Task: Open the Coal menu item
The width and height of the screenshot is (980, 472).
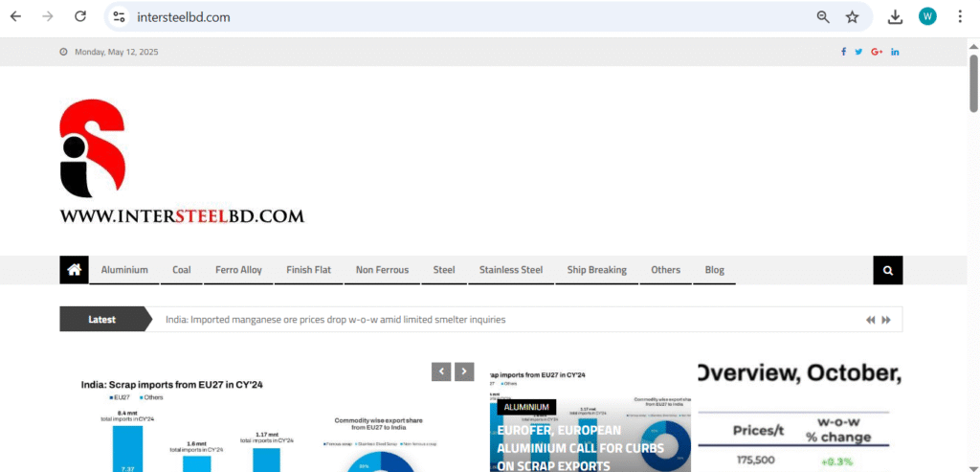Action: pos(181,270)
